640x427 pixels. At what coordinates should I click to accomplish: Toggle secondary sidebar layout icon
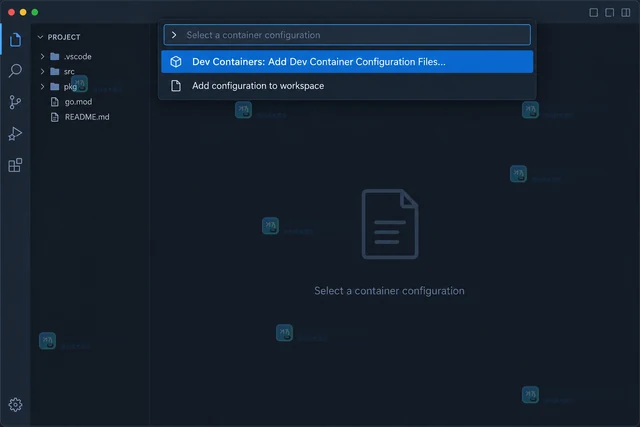click(626, 13)
